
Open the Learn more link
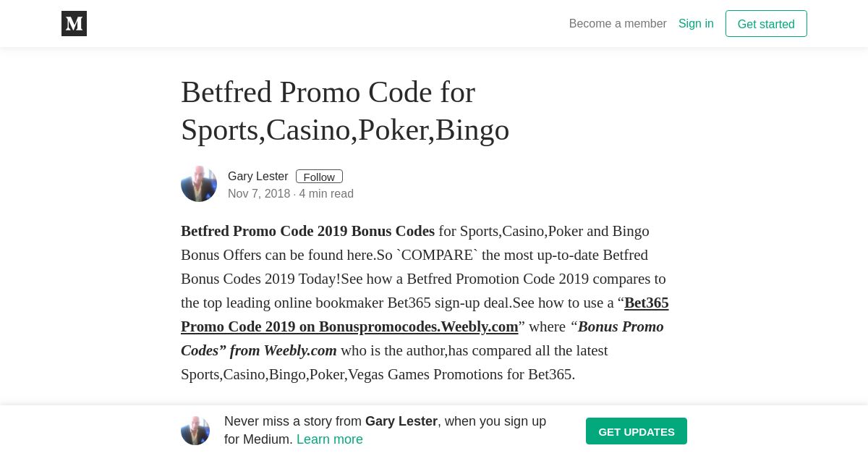[x=330, y=439]
